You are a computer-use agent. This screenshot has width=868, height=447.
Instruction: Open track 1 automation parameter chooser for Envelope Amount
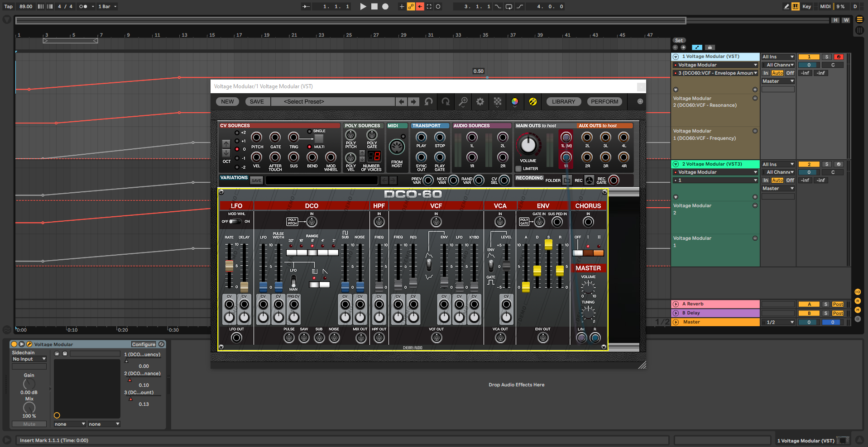click(715, 73)
